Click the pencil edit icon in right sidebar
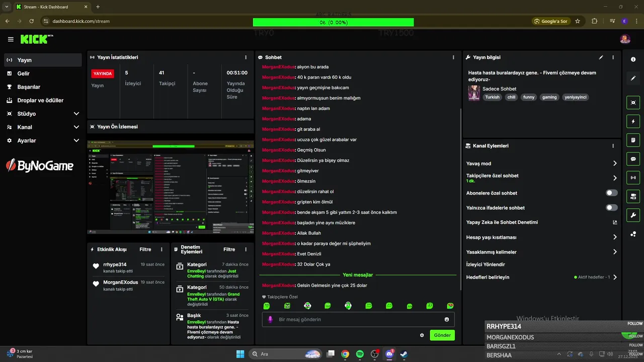644x362 pixels. [633, 78]
